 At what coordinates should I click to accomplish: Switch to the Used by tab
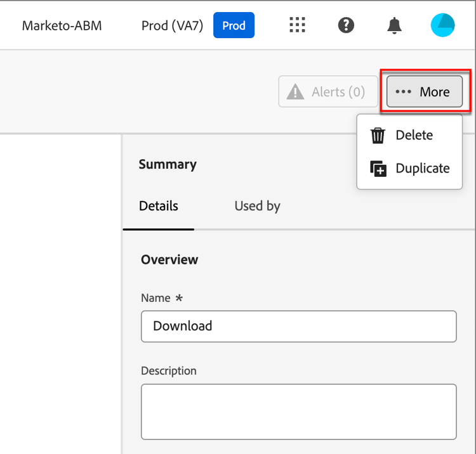click(x=258, y=206)
